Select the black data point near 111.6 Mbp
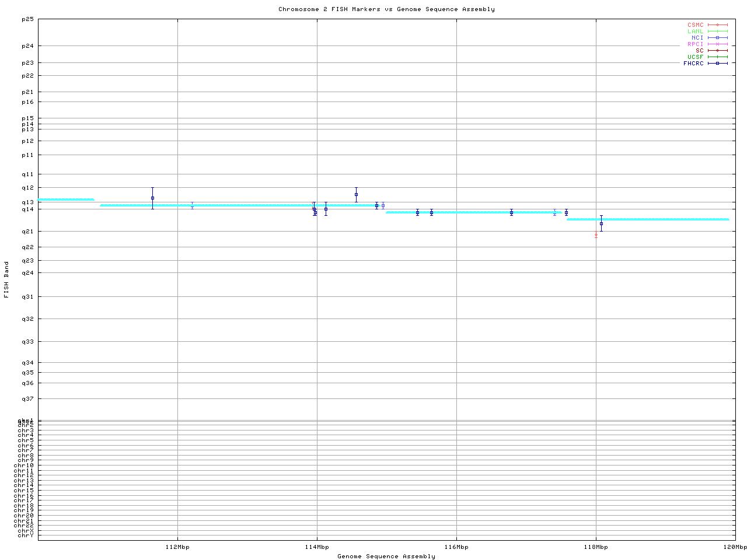The image size is (747, 560). click(152, 198)
